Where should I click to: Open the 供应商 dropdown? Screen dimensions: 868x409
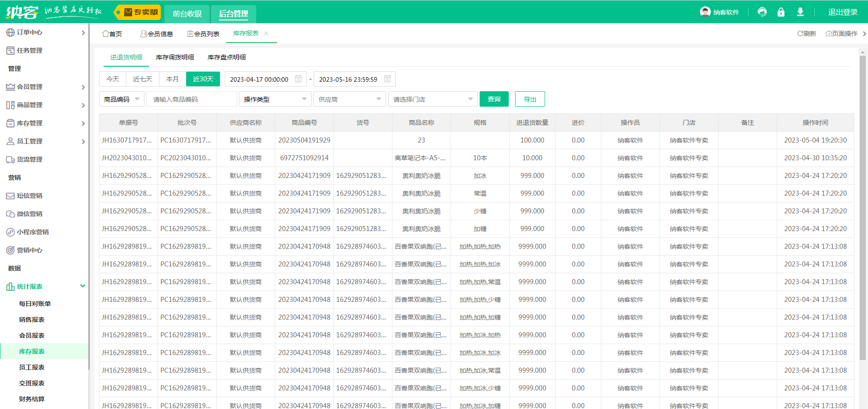coord(349,99)
